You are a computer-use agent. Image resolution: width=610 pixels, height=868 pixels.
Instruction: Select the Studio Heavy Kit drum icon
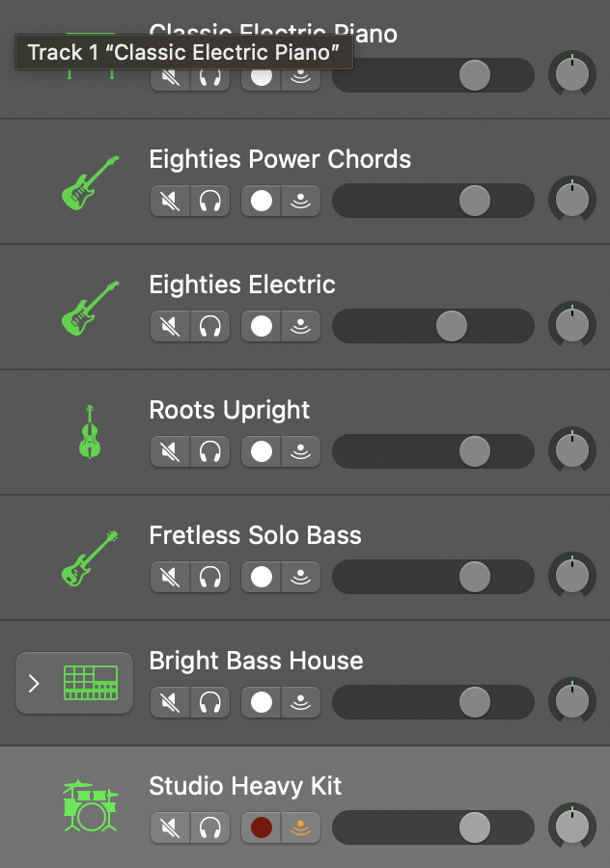point(90,806)
